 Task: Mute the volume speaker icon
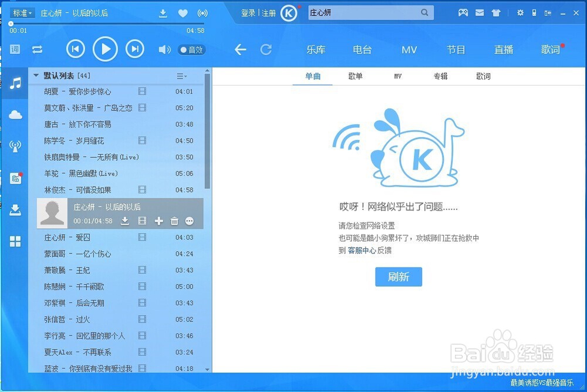coord(164,49)
